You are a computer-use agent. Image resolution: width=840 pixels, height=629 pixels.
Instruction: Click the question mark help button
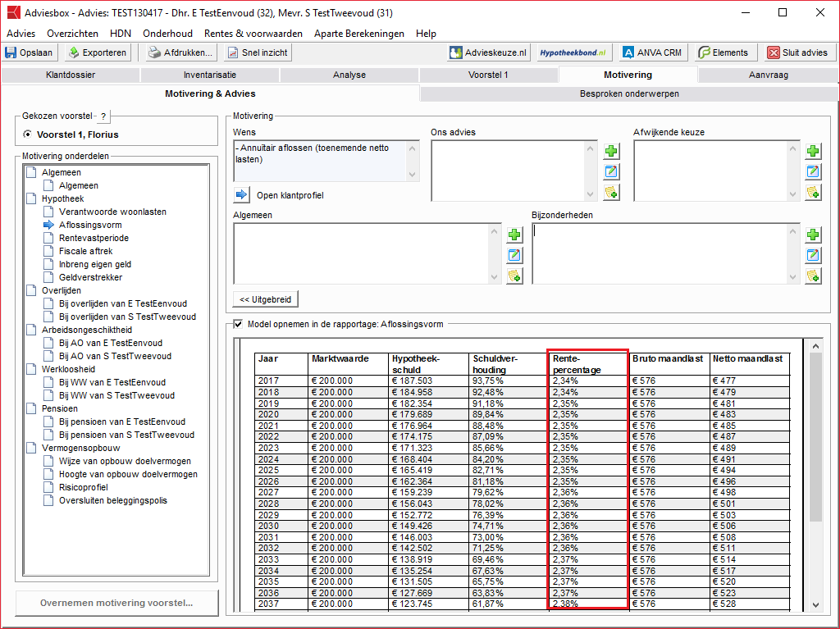(x=103, y=116)
